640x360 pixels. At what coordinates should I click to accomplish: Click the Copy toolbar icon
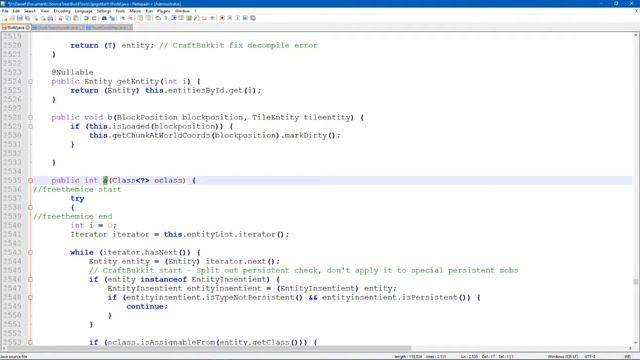(x=68, y=18)
